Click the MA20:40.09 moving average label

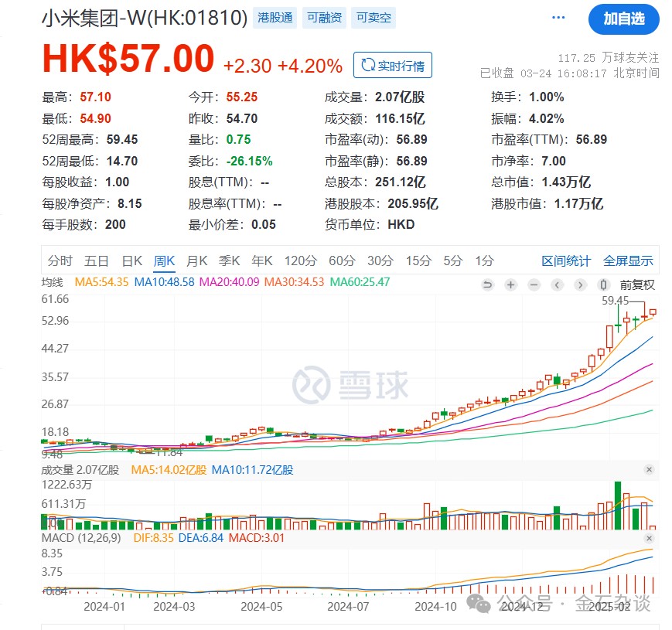(x=230, y=282)
